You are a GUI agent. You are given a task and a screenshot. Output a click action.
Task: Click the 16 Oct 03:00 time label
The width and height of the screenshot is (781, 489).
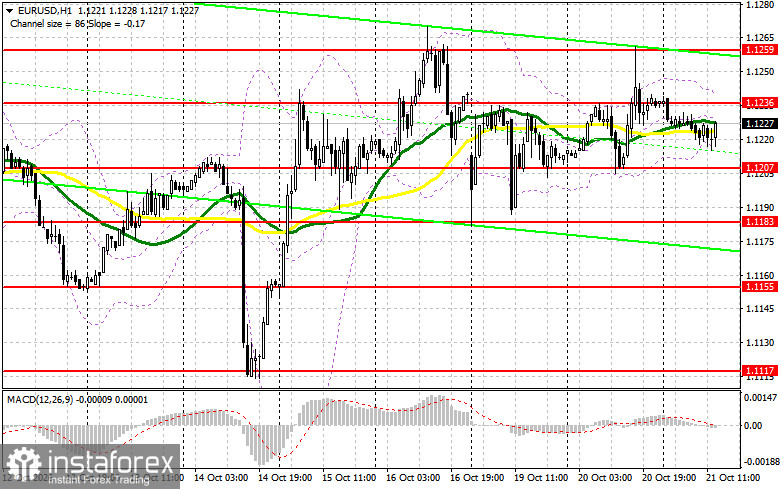[413, 478]
